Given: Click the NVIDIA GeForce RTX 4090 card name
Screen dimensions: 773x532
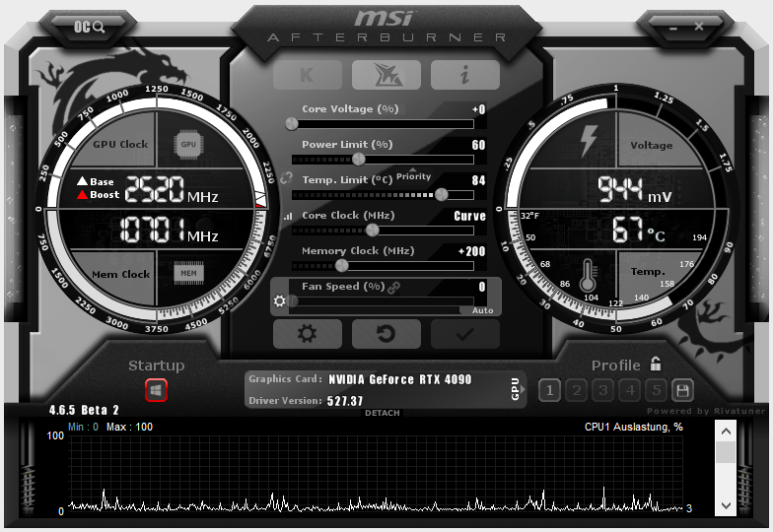Looking at the screenshot, I should coord(400,379).
